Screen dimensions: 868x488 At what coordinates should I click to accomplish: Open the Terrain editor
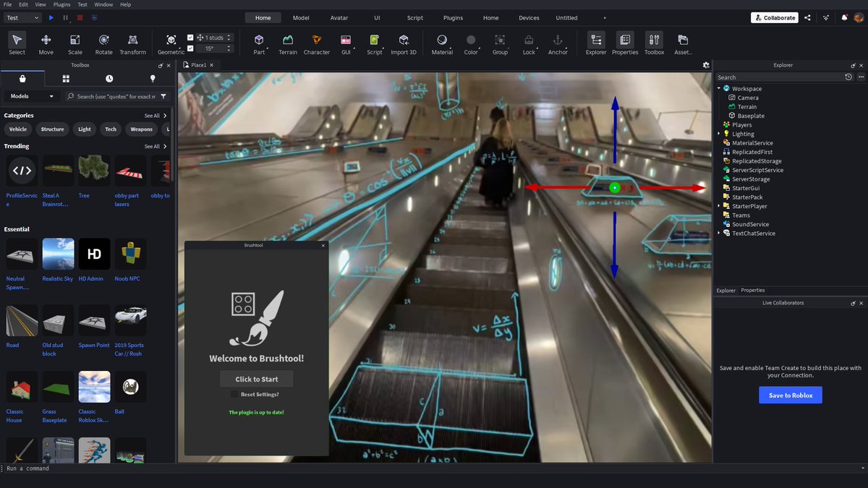pyautogui.click(x=288, y=43)
